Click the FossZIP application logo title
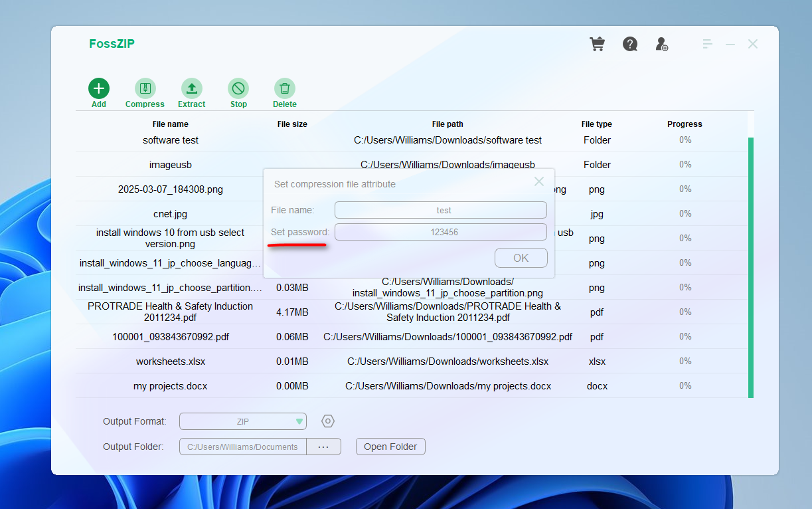 click(112, 44)
